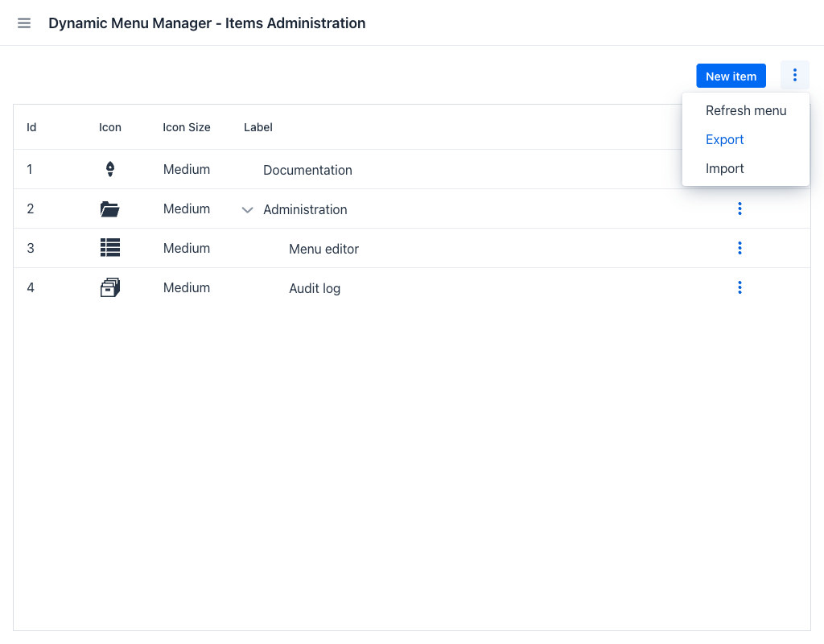The image size is (824, 644).
Task: Select the Audit log label
Action: tap(315, 289)
